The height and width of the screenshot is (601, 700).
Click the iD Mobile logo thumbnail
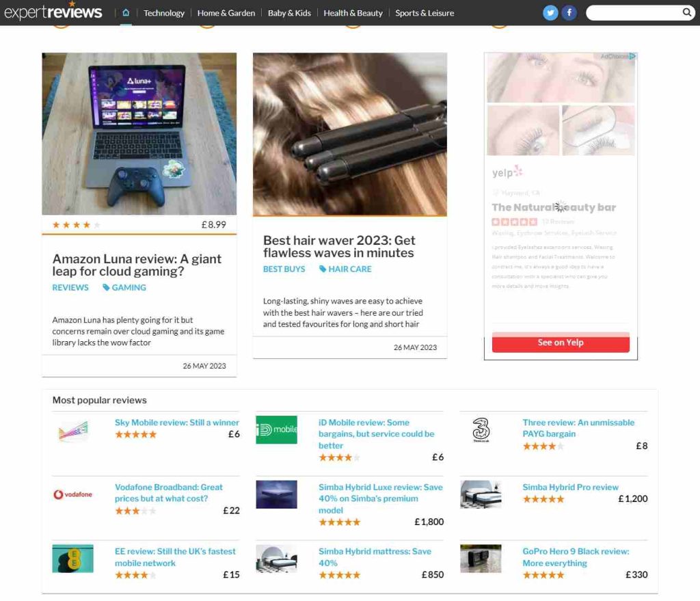(276, 429)
